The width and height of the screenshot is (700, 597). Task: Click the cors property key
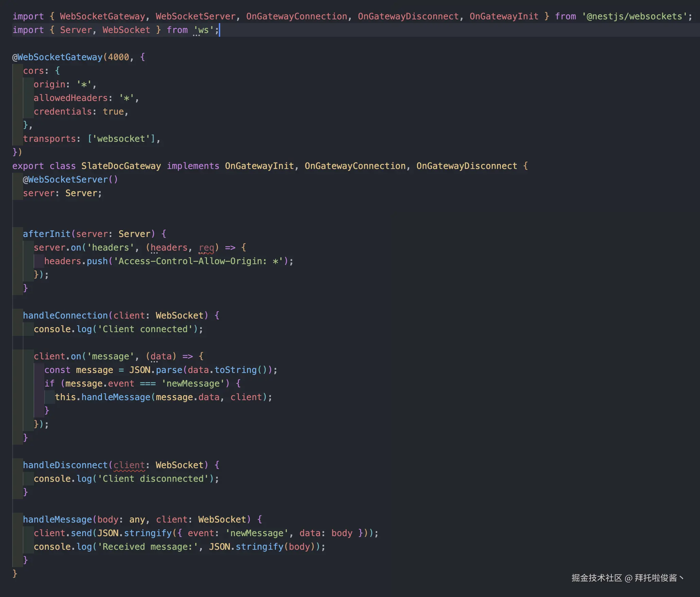coord(33,71)
